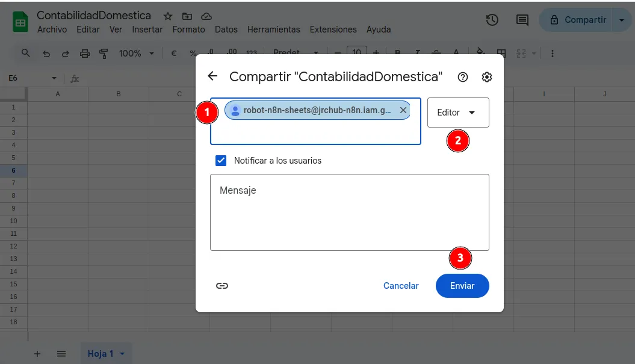The height and width of the screenshot is (364, 635).
Task: Apply percent format
Action: point(193,54)
